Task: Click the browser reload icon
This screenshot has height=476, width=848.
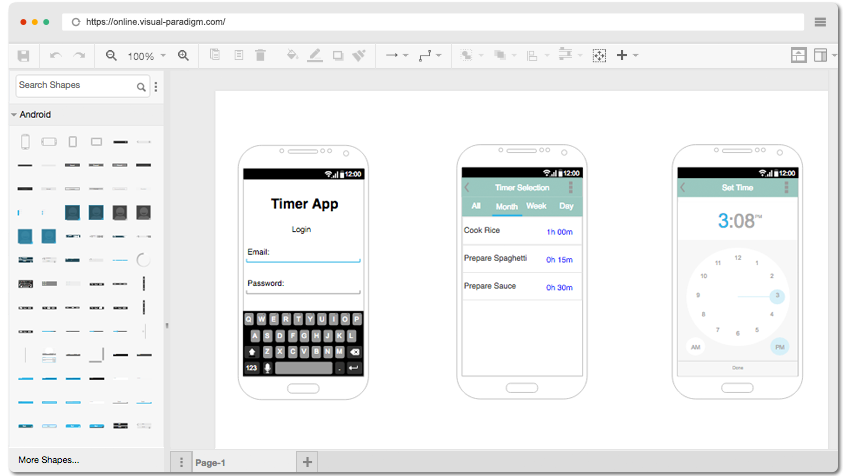Action: (x=76, y=22)
